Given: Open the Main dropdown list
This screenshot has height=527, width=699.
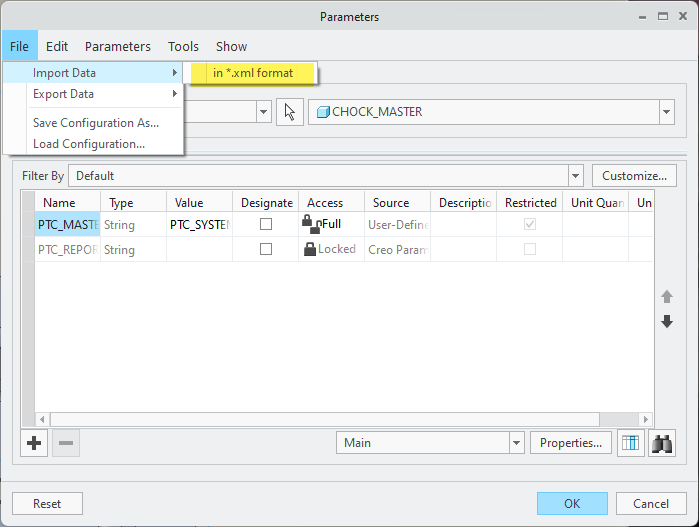Looking at the screenshot, I should coord(516,442).
